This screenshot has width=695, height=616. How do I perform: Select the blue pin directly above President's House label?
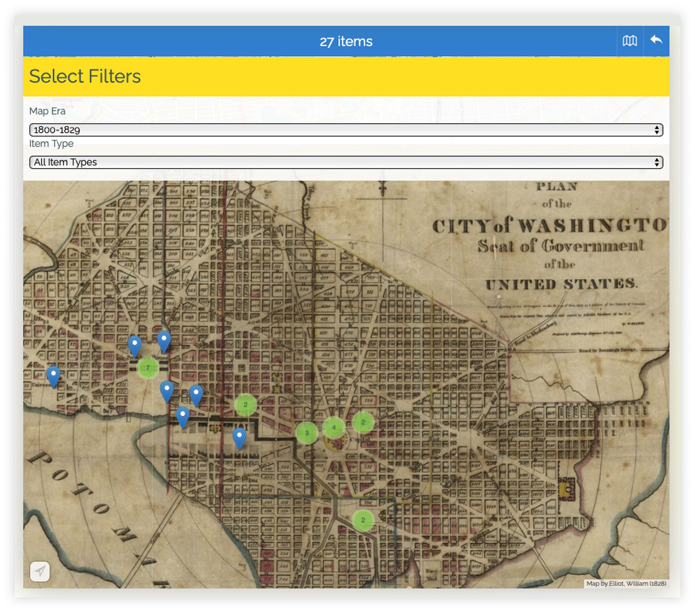click(135, 347)
